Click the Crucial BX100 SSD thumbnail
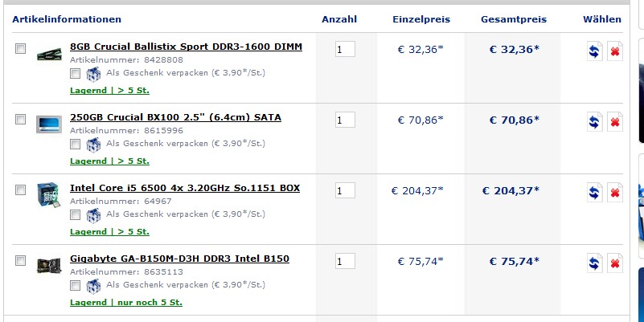Viewport: 644px width, 322px height. (48, 124)
